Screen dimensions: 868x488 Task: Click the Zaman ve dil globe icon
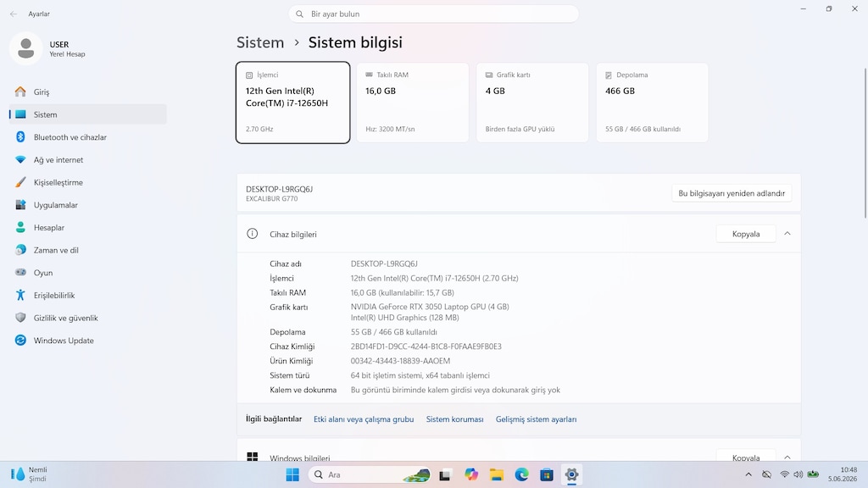[x=20, y=250]
